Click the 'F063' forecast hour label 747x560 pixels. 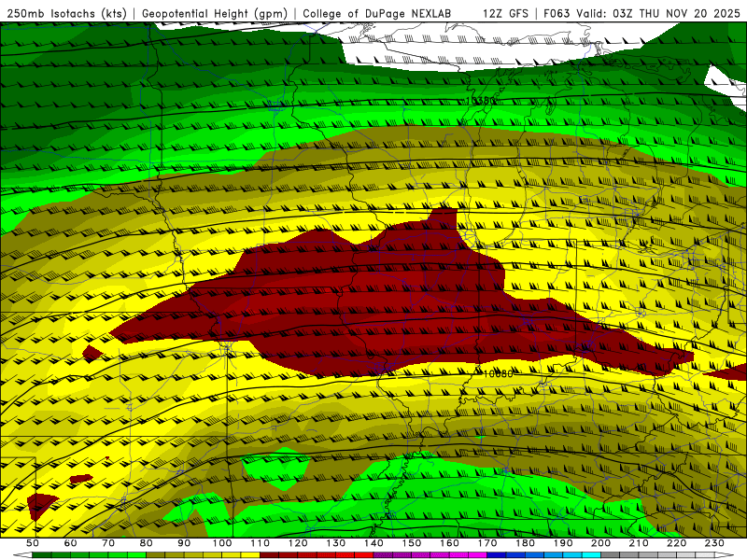(557, 13)
